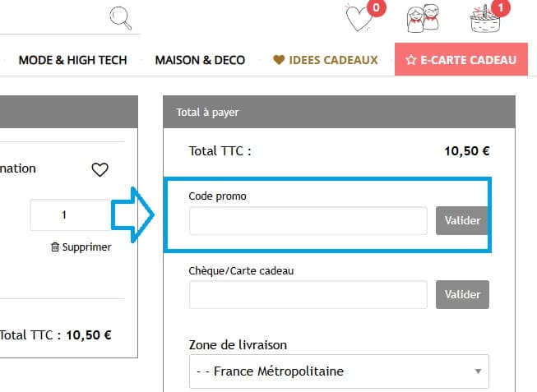Click the trash icon next to Supprimer
This screenshot has width=537, height=392.
[54, 247]
